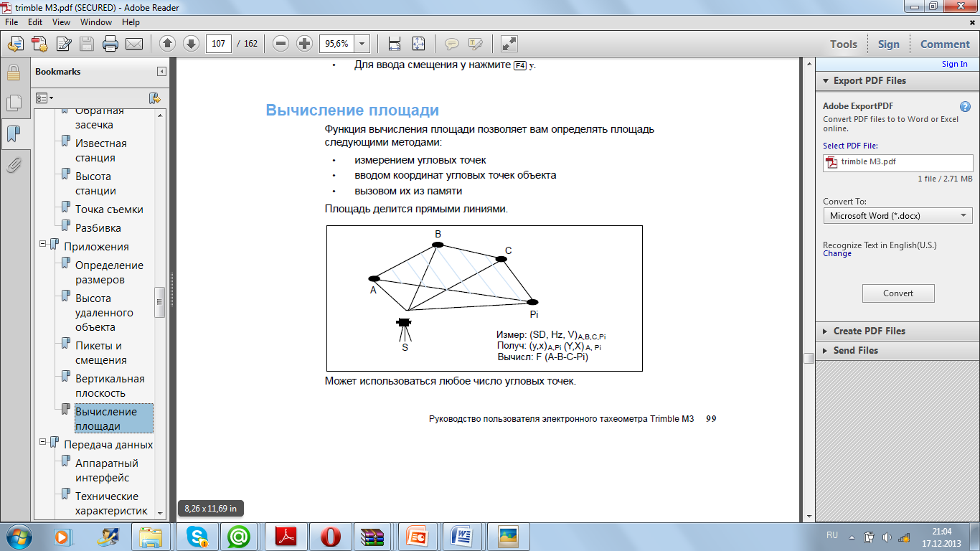Screen dimensions: 980x551
Task: Open the Window menu
Action: [x=96, y=22]
